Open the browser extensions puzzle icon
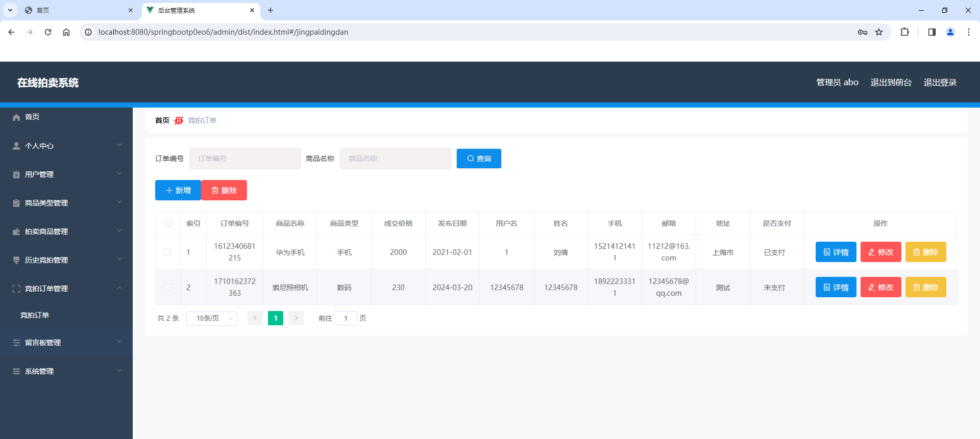This screenshot has height=439, width=980. [904, 32]
